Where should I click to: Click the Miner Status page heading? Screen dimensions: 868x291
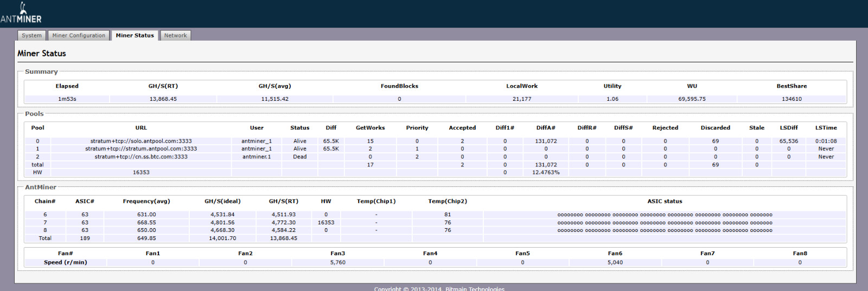42,53
